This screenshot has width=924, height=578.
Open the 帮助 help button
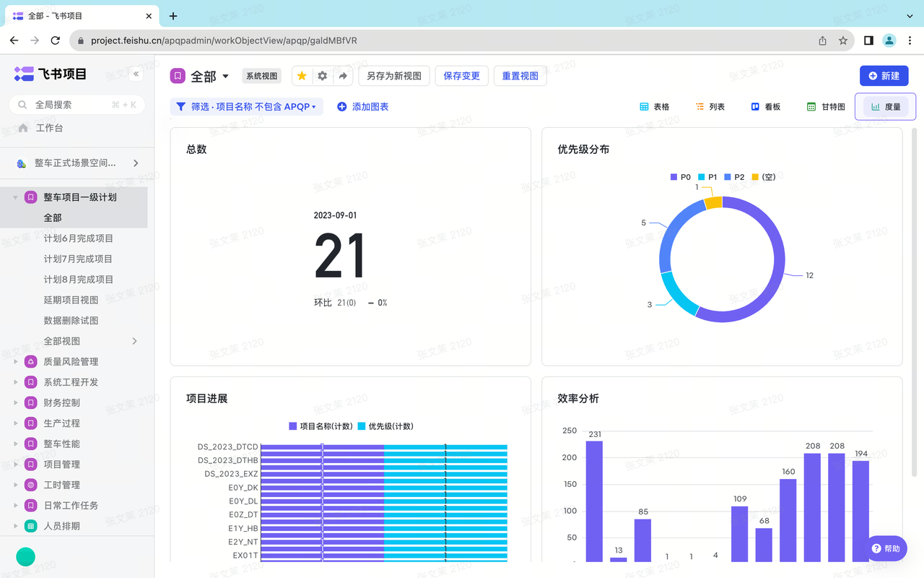coord(886,549)
